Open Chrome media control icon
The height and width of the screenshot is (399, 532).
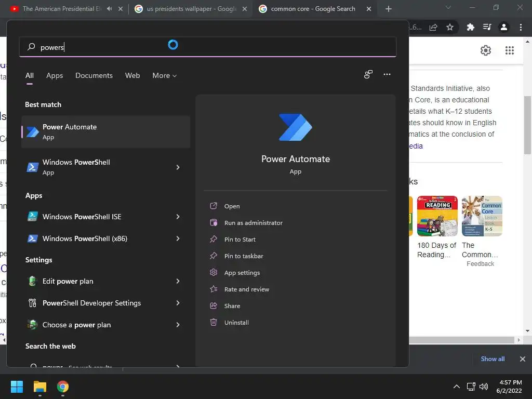[x=487, y=27]
